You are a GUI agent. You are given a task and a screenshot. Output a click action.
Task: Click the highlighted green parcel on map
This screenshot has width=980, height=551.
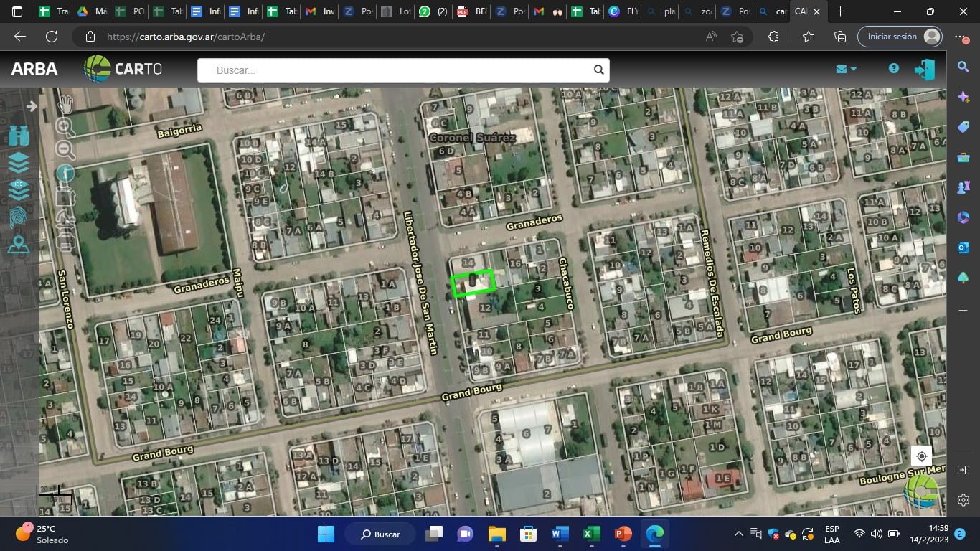(x=473, y=283)
